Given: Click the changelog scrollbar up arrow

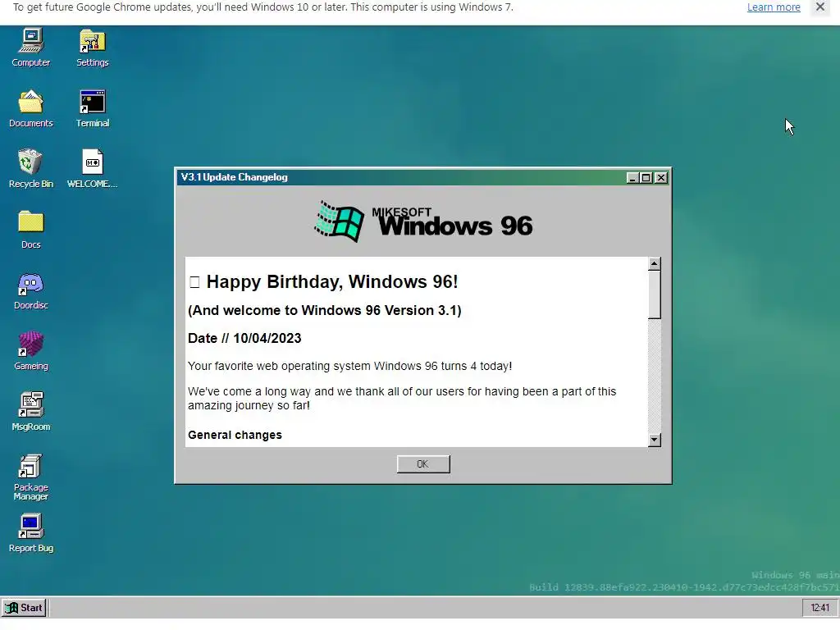Looking at the screenshot, I should pyautogui.click(x=654, y=263).
